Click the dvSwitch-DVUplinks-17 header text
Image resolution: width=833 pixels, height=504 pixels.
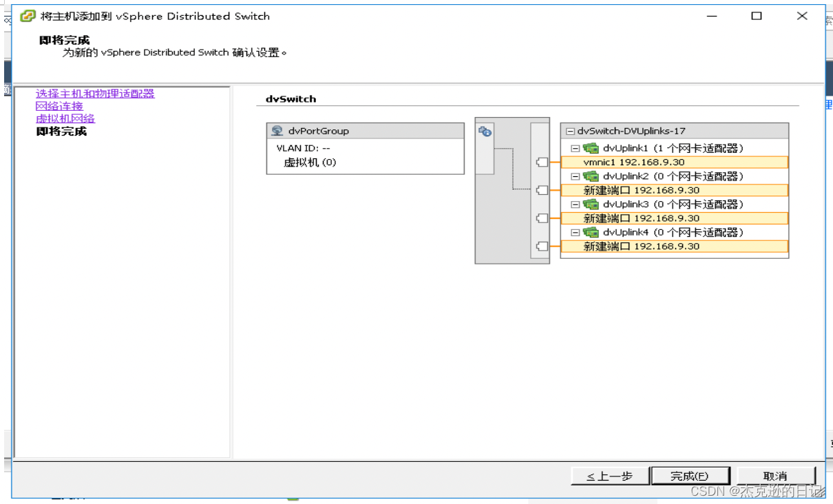[x=631, y=131]
